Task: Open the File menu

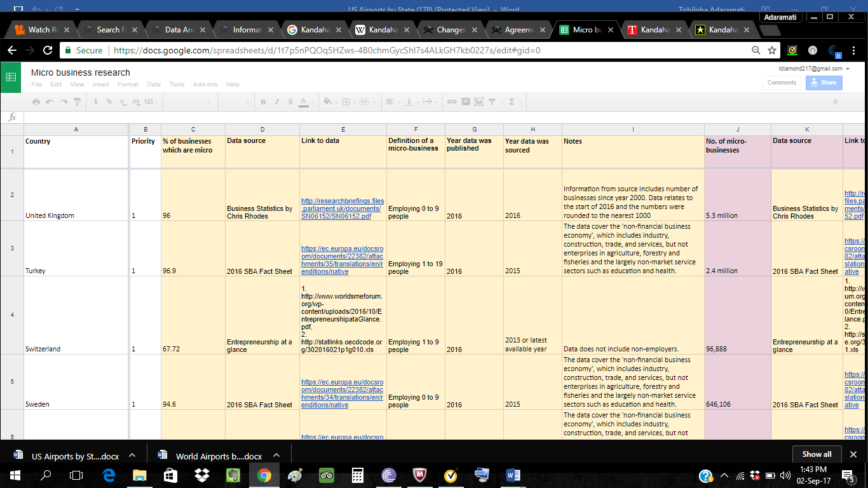Action: (36, 84)
